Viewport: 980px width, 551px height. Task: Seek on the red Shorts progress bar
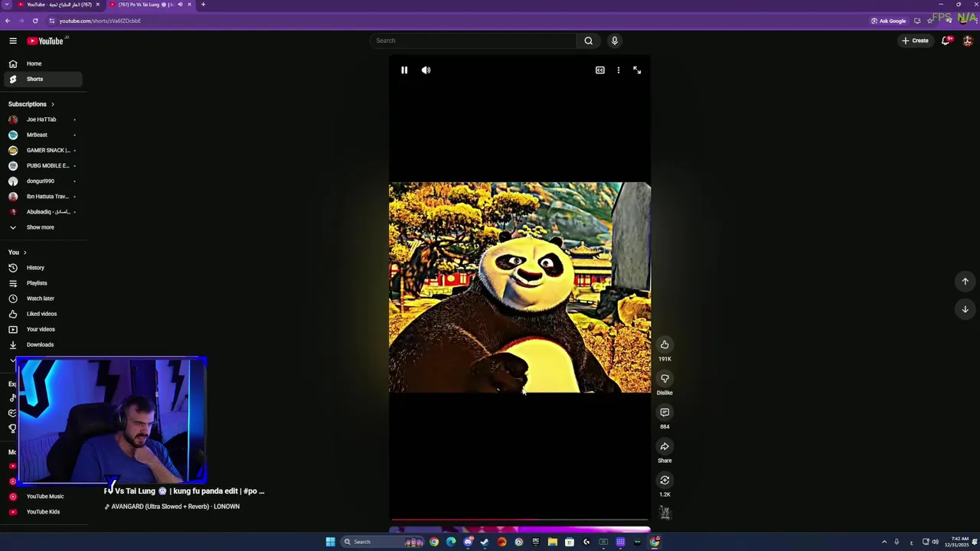point(520,520)
